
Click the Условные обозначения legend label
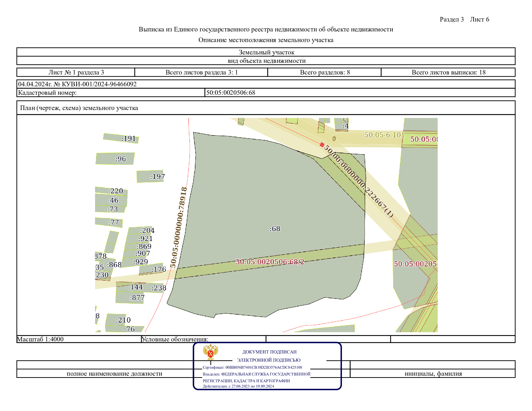[x=175, y=339]
